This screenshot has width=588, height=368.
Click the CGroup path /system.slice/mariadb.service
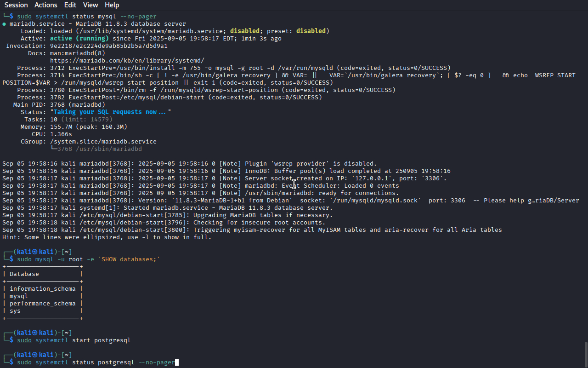103,142
